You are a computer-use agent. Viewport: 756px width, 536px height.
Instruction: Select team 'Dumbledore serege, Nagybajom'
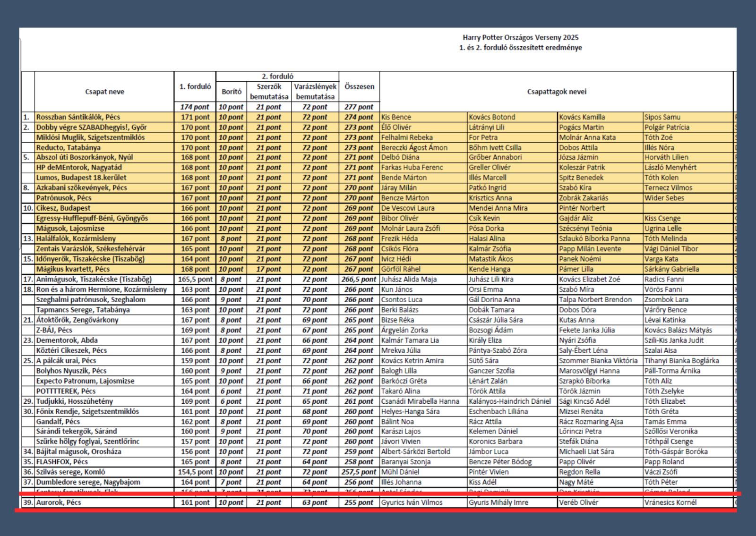tap(88, 482)
